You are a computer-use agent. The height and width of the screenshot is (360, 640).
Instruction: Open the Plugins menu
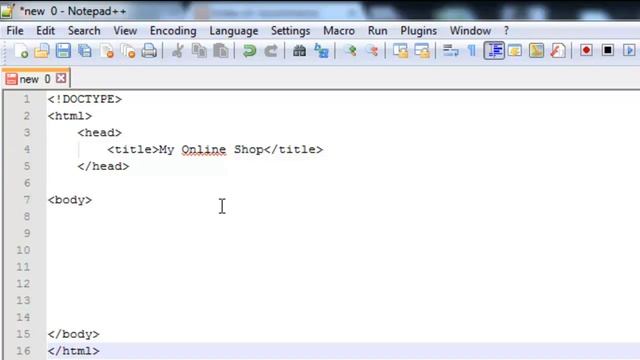(418, 31)
